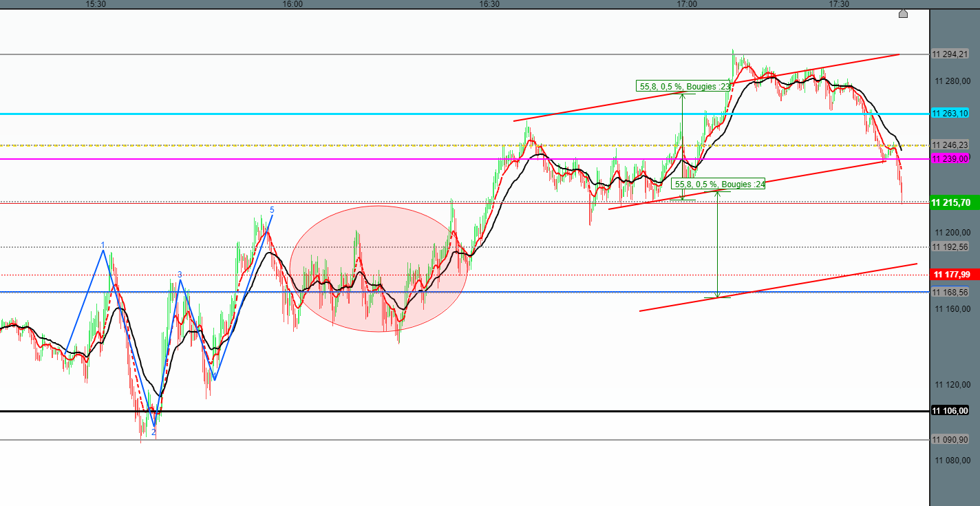Screen dimensions: 980x506
Task: Click the 11 200,00 price axis value
Action: click(x=953, y=233)
